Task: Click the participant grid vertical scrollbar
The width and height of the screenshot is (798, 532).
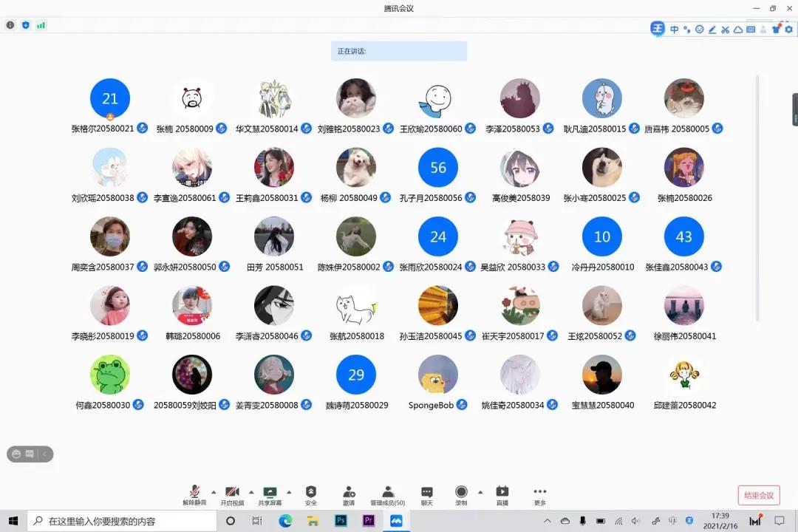Action: click(x=756, y=198)
